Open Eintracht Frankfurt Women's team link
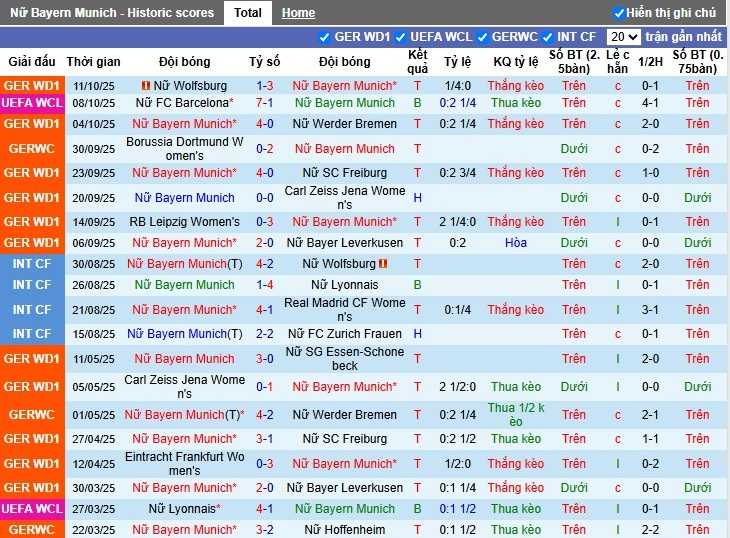Screen dimensions: 730x538 [x=184, y=464]
